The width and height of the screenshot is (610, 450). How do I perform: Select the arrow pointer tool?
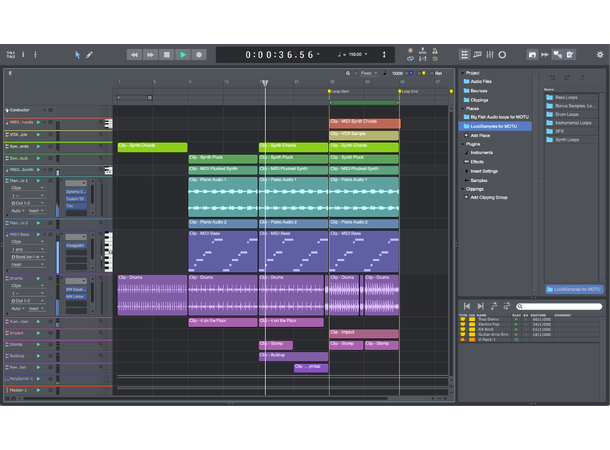77,55
